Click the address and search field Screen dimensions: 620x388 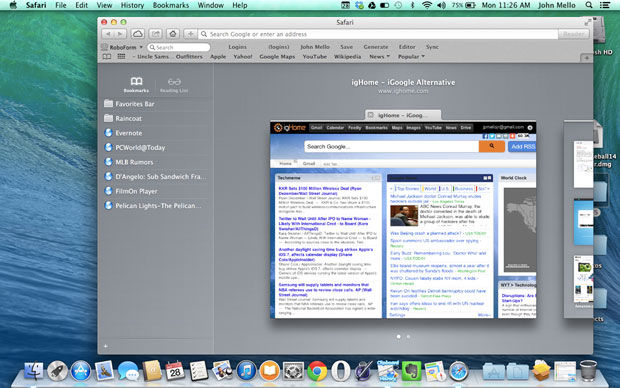pyautogui.click(x=378, y=34)
